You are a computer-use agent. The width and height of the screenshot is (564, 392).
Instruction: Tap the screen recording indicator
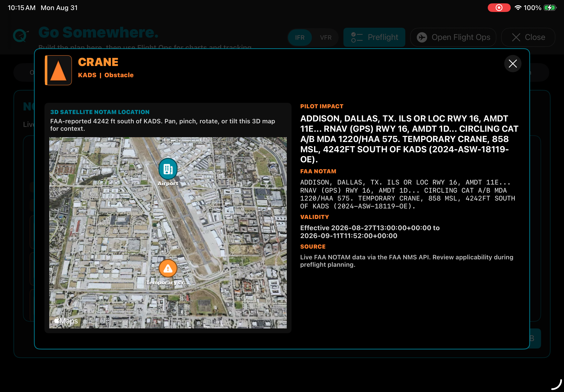tap(499, 8)
